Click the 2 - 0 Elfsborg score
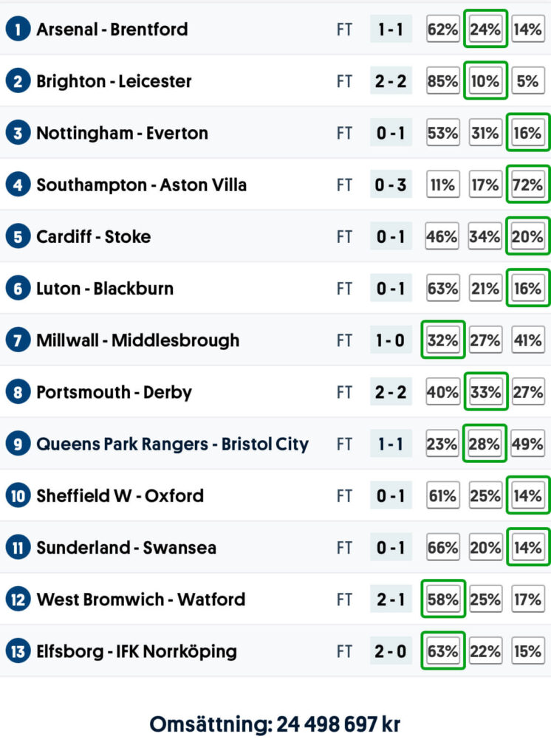This screenshot has height=756, width=551. [x=391, y=651]
